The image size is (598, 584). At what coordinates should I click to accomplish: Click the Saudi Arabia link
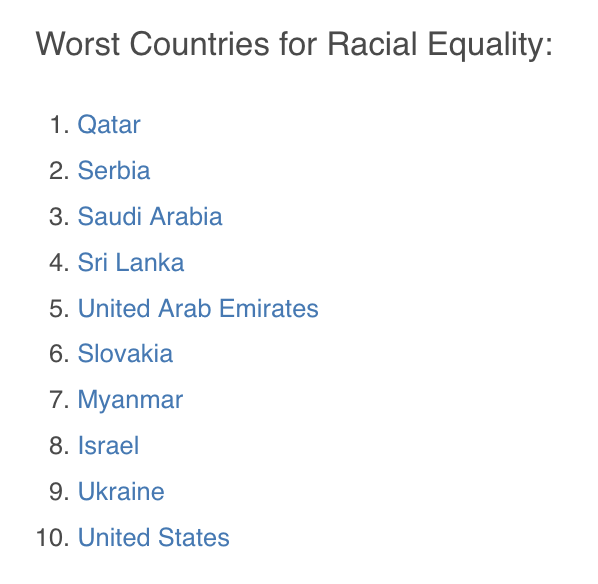pos(150,216)
